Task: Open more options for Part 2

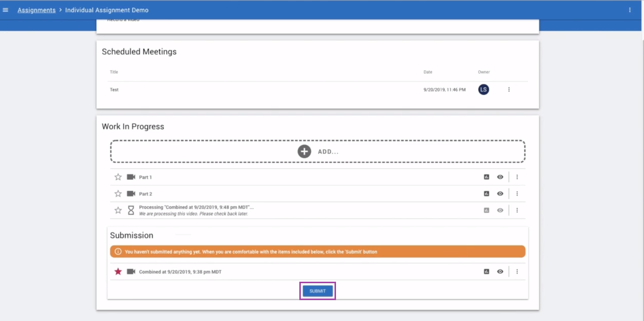Action: 517,194
